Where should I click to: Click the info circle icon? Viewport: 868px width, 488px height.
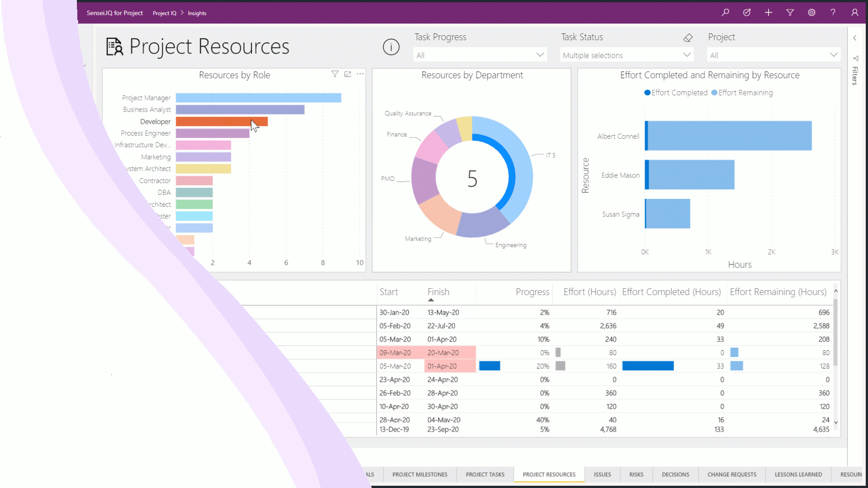pyautogui.click(x=391, y=47)
